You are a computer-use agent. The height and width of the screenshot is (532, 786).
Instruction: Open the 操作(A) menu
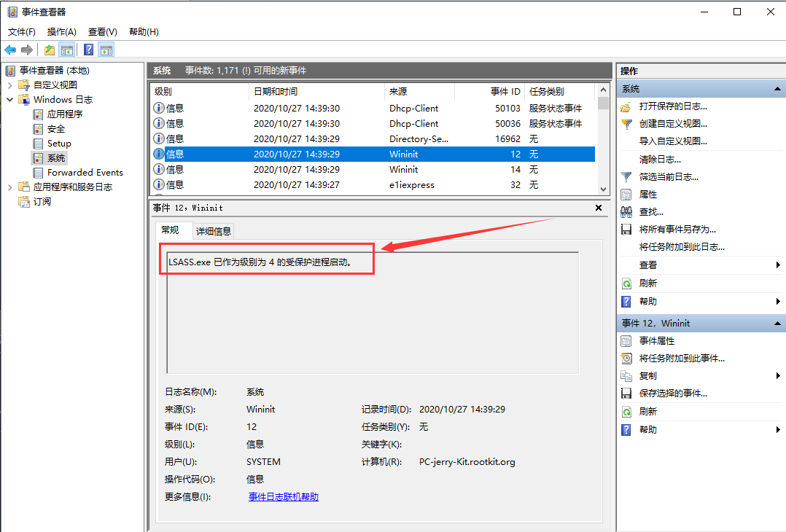pyautogui.click(x=61, y=32)
